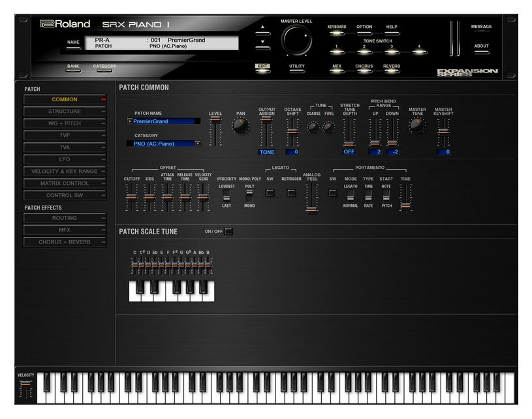Click the Pitch Bend Up value 2
The image size is (532, 419).
coord(375,151)
